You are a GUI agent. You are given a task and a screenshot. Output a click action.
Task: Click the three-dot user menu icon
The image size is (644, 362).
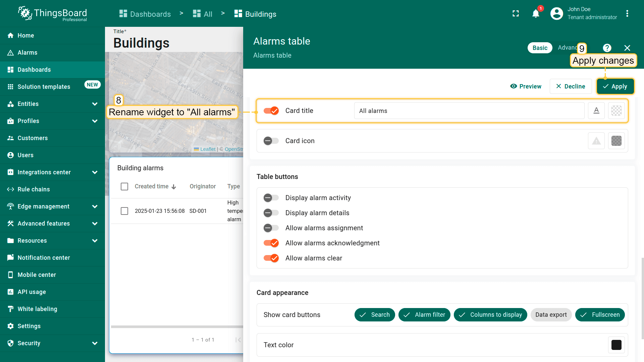(x=627, y=14)
